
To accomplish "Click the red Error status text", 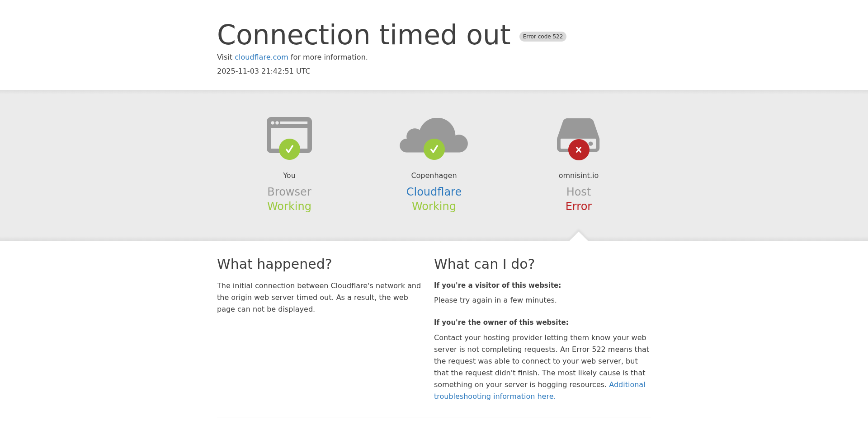I will (x=579, y=206).
